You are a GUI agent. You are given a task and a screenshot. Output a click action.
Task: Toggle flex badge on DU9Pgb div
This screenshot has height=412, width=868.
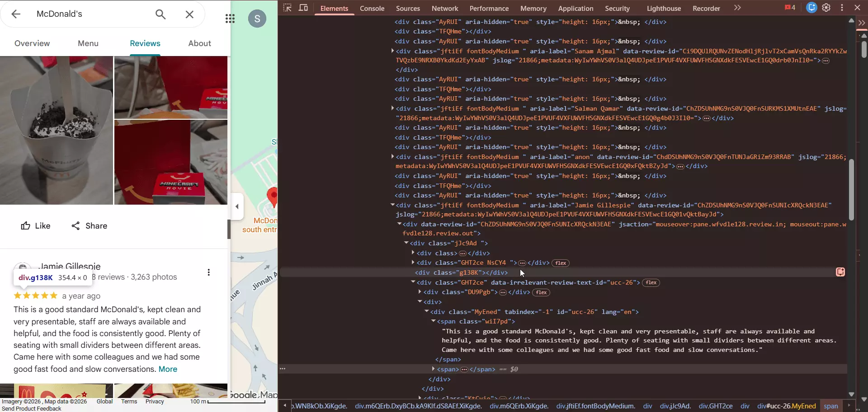[x=541, y=292]
